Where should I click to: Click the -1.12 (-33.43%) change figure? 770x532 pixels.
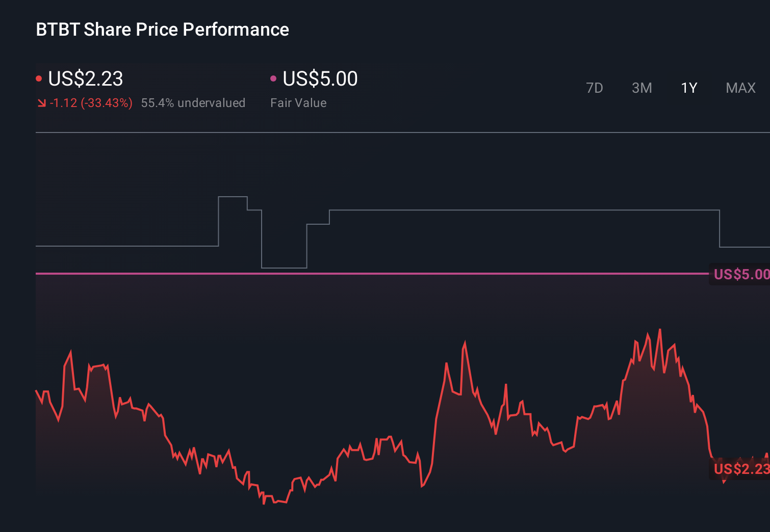(91, 102)
